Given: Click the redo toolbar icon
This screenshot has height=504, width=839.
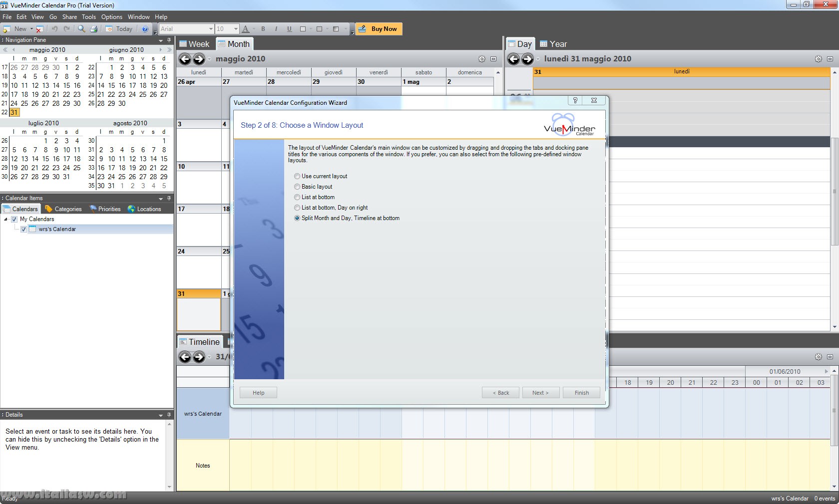Looking at the screenshot, I should (x=66, y=29).
